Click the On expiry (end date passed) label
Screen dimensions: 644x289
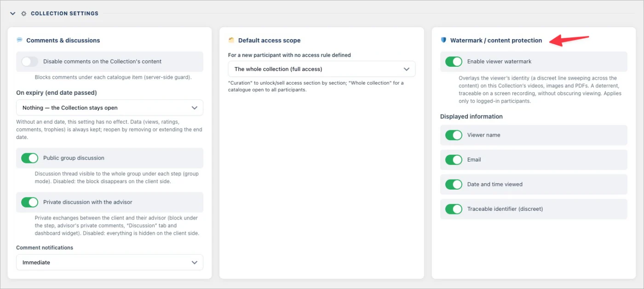pyautogui.click(x=57, y=92)
